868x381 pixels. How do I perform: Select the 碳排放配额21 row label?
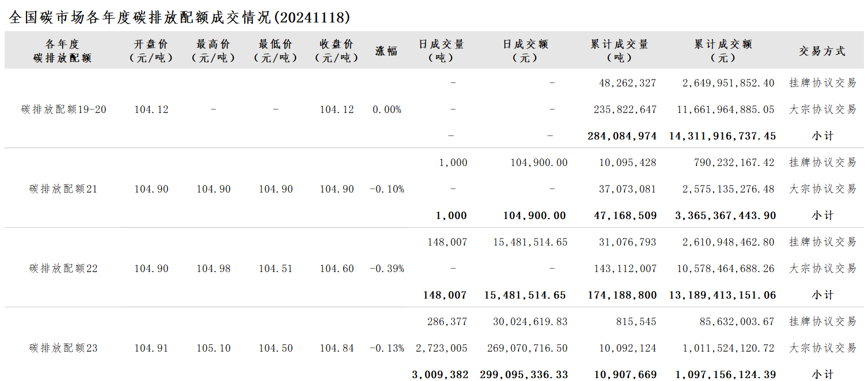coord(63,189)
